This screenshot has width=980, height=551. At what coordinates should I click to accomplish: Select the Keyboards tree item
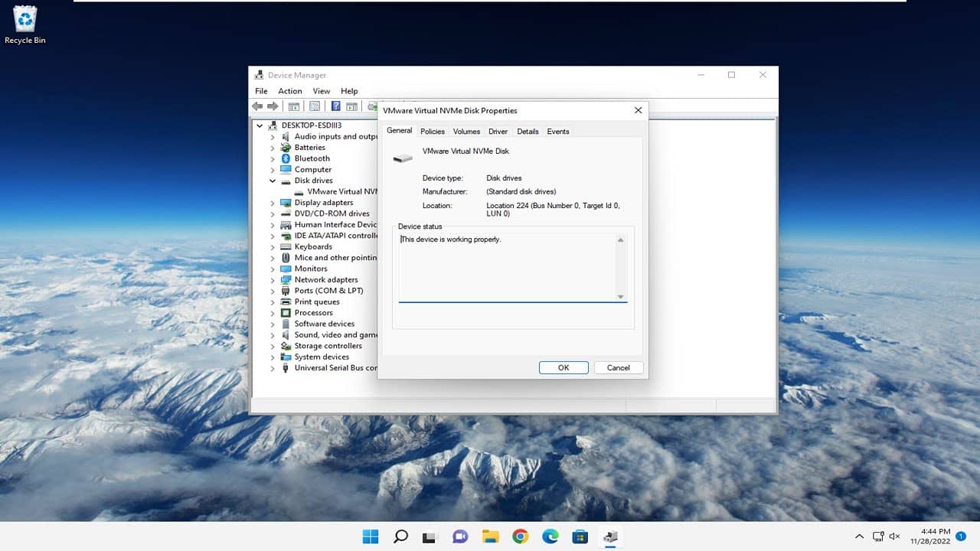coord(313,247)
